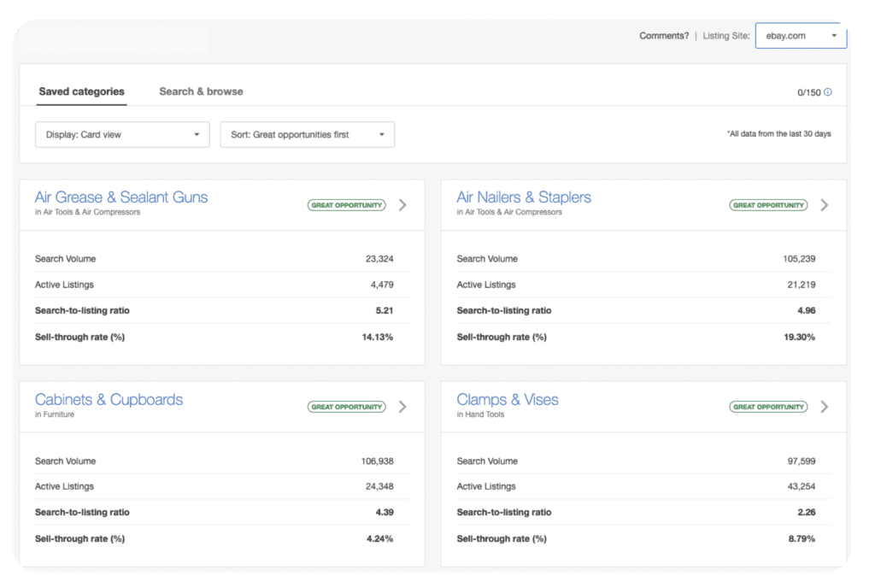Click the caret arrow on Listing Site selector

[833, 35]
